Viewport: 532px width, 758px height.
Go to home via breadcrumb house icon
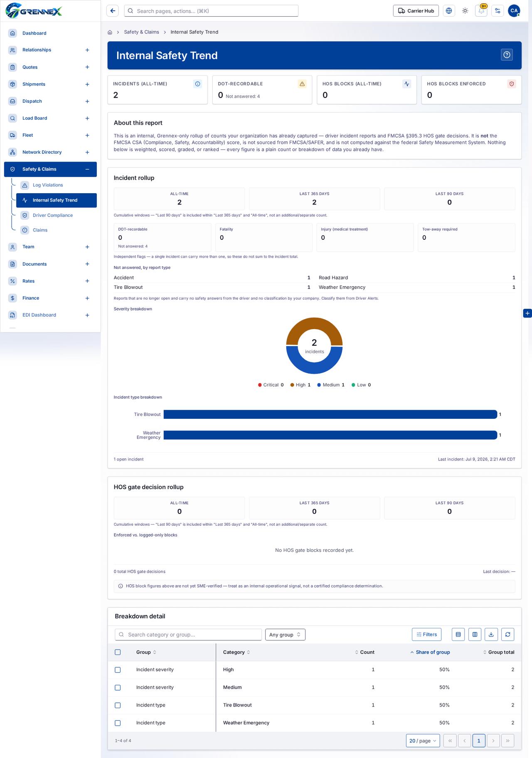click(x=110, y=32)
